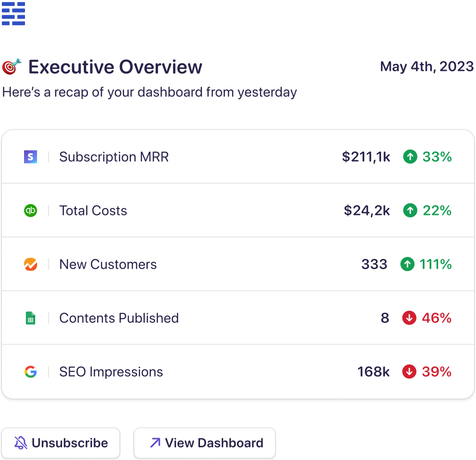Viewport: 476px width, 460px height.
Task: Click the Stripe icon beside Subscription MRR
Action: pos(30,157)
